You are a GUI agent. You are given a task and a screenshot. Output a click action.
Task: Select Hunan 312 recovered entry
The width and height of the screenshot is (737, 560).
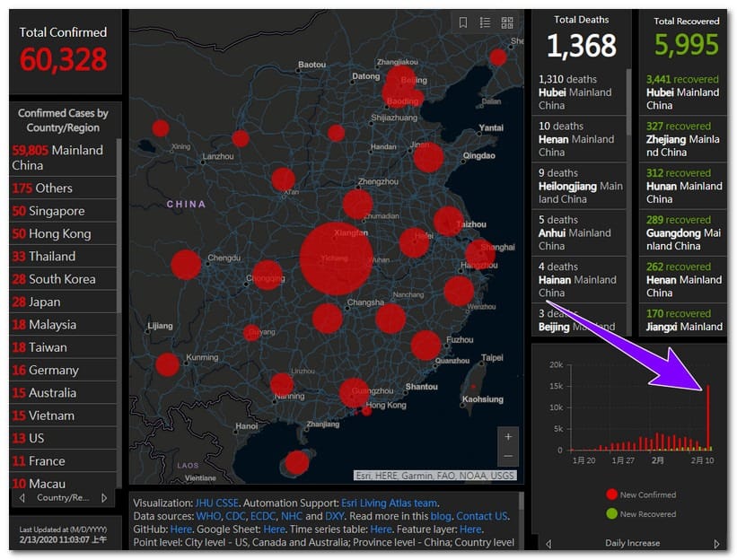coord(683,186)
